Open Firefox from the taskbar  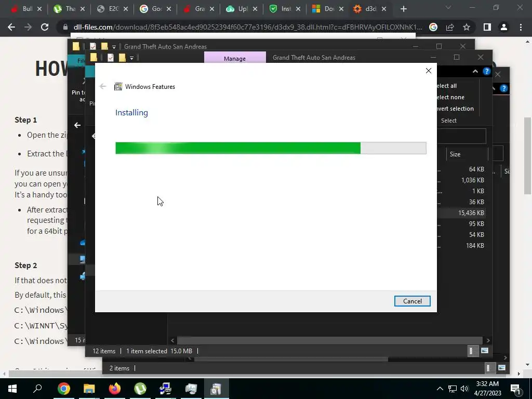coord(115,389)
